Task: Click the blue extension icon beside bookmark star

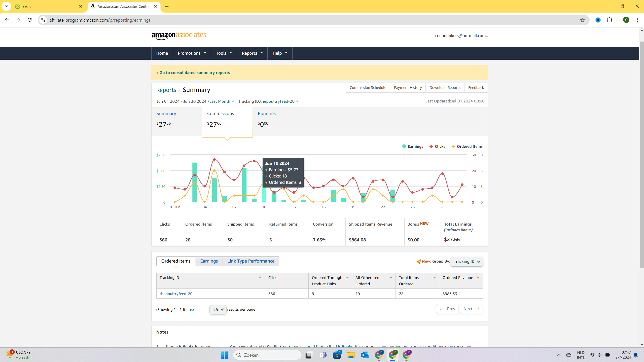Action: pyautogui.click(x=598, y=20)
